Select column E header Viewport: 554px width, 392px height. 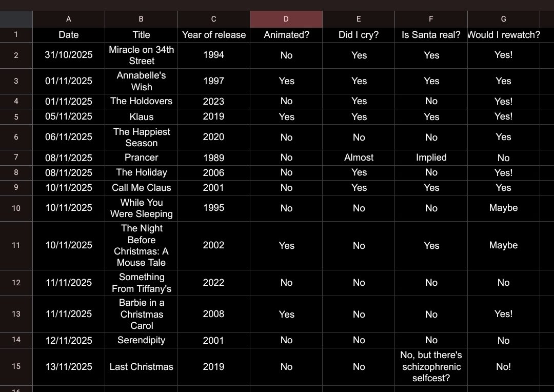tap(359, 19)
